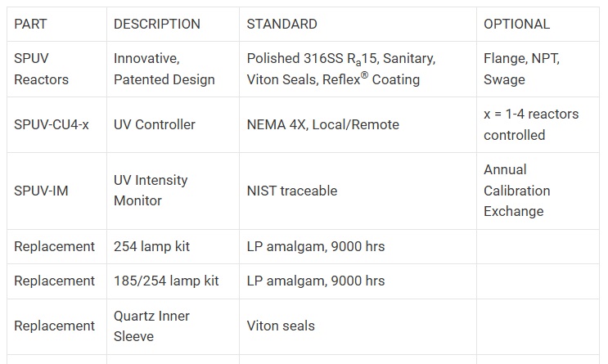Viewport: 608px width, 364px height.
Task: Select the 1-4 reactors controlled cell
Action: 530,124
